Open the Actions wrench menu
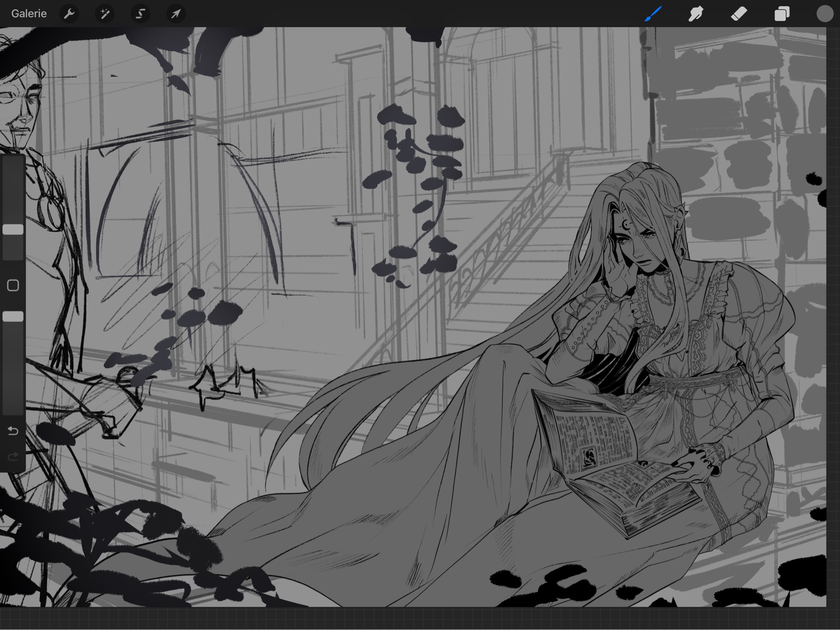The width and height of the screenshot is (840, 630). tap(69, 14)
